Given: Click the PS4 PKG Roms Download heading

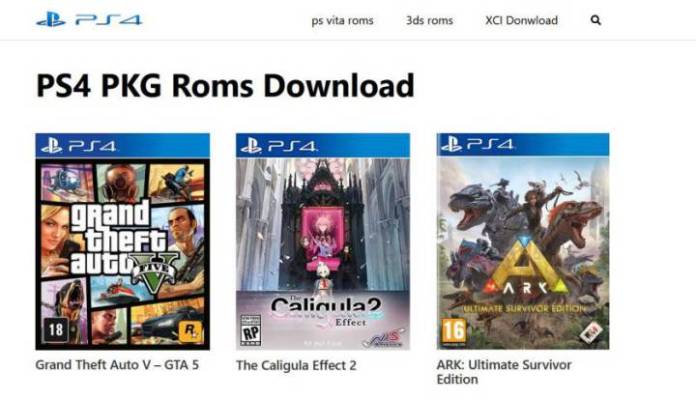Looking at the screenshot, I should coord(225,85).
